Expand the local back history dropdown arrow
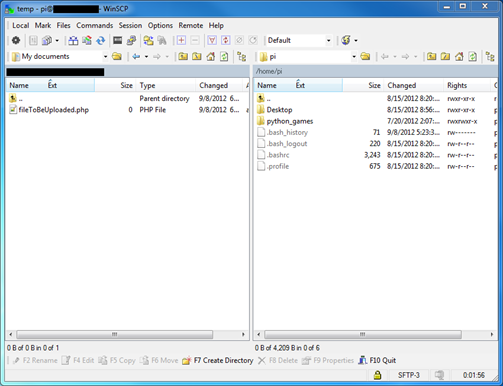Image resolution: width=503 pixels, height=386 pixels. point(146,57)
